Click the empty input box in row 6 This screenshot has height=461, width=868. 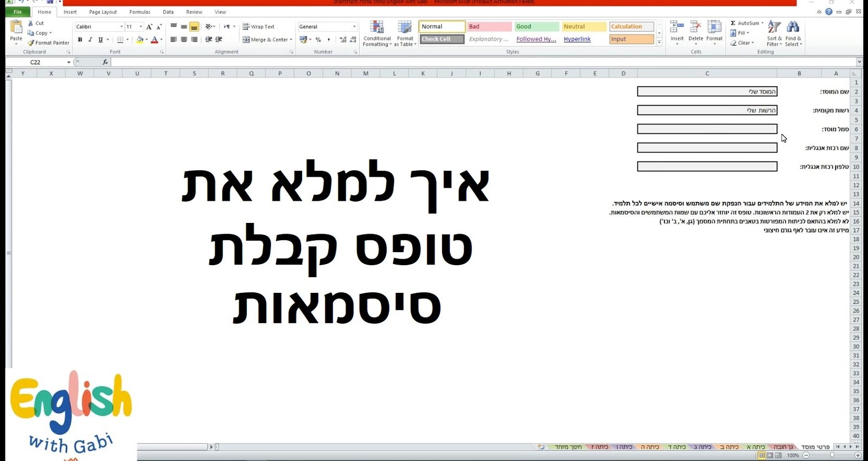coord(707,129)
